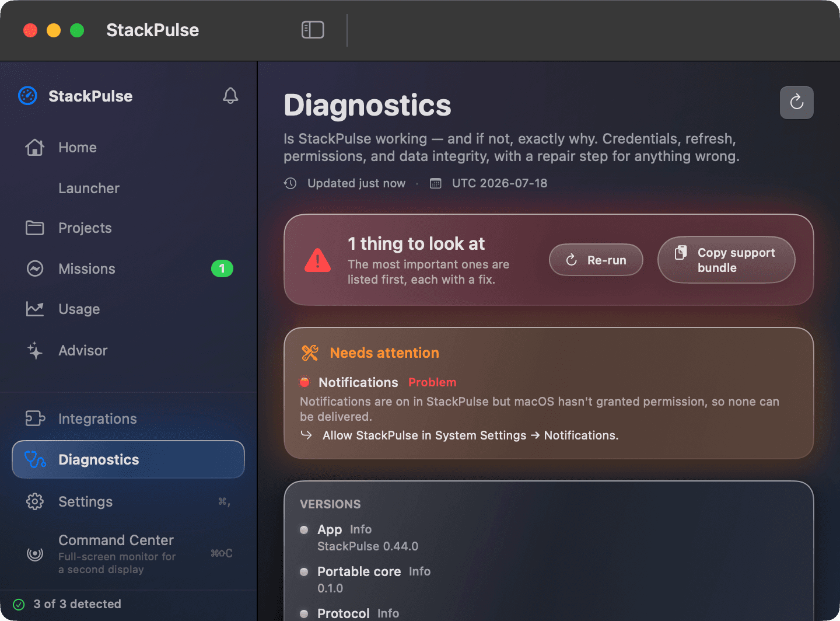
Task: Click the Integrations plug icon
Action: point(35,418)
